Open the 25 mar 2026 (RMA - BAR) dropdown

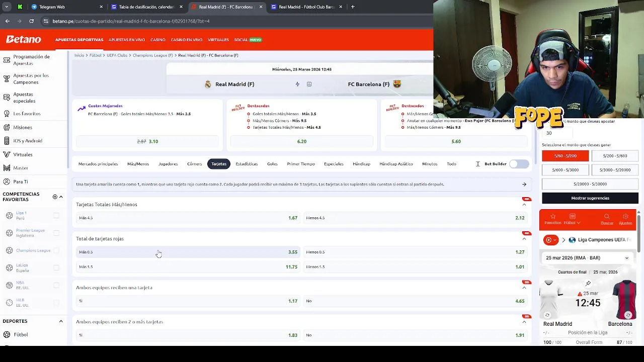588,258
